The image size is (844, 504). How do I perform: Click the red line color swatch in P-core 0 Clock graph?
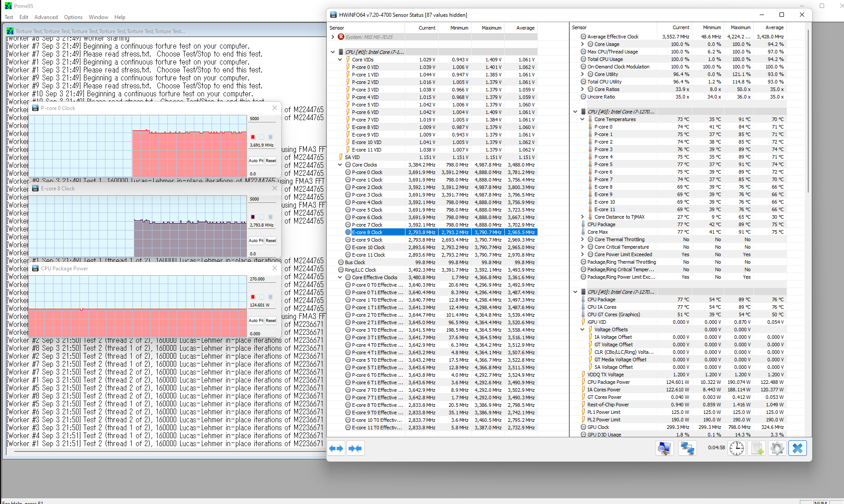pyautogui.click(x=253, y=137)
